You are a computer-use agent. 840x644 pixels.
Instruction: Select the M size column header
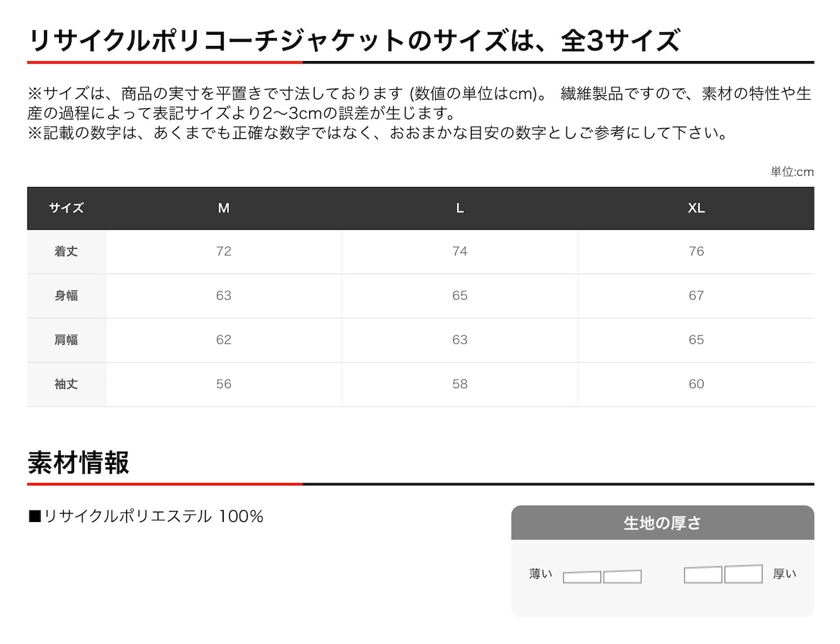[224, 208]
